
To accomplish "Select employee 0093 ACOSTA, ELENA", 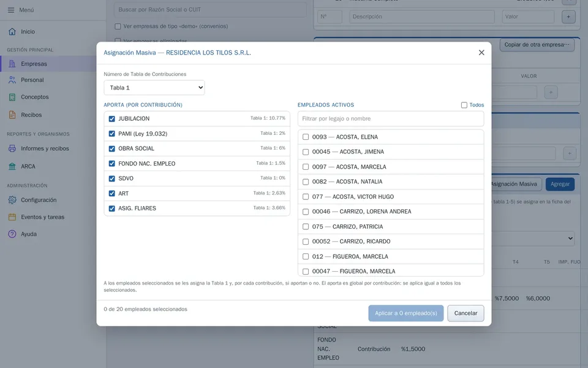I will coord(306,137).
